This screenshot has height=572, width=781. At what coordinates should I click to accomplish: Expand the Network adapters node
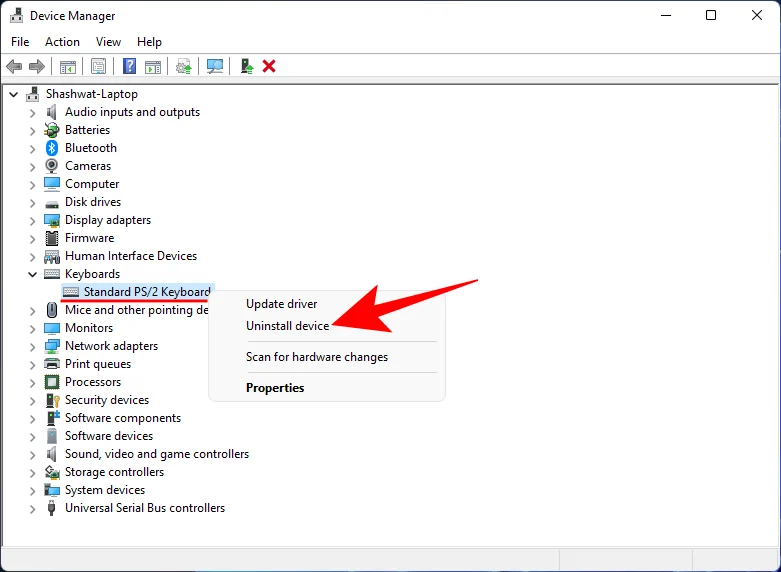pyautogui.click(x=32, y=346)
